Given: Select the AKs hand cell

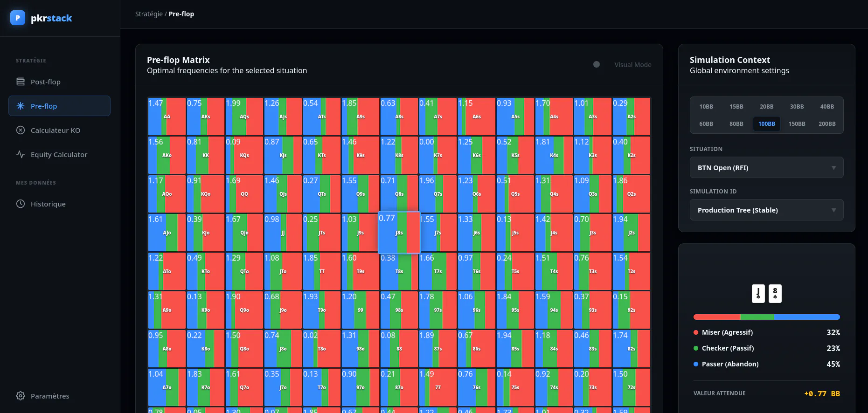Looking at the screenshot, I should 206,117.
